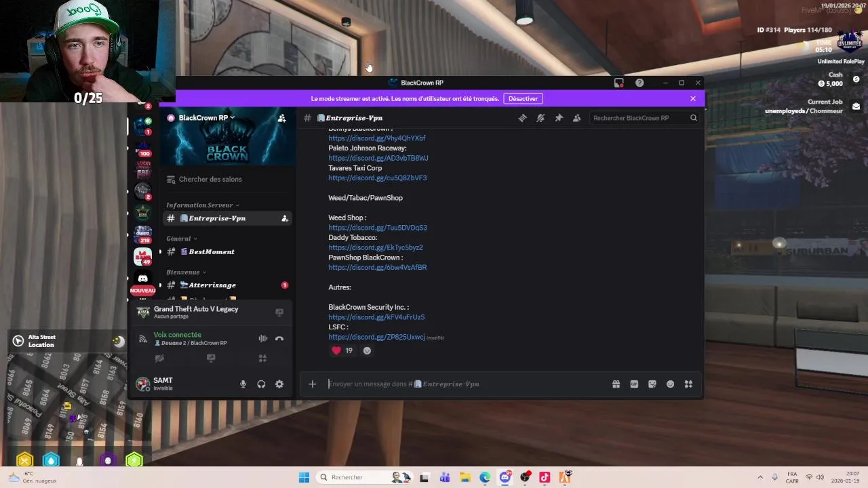Open File Explorer from the taskbar
The height and width of the screenshot is (488, 868).
pyautogui.click(x=465, y=478)
